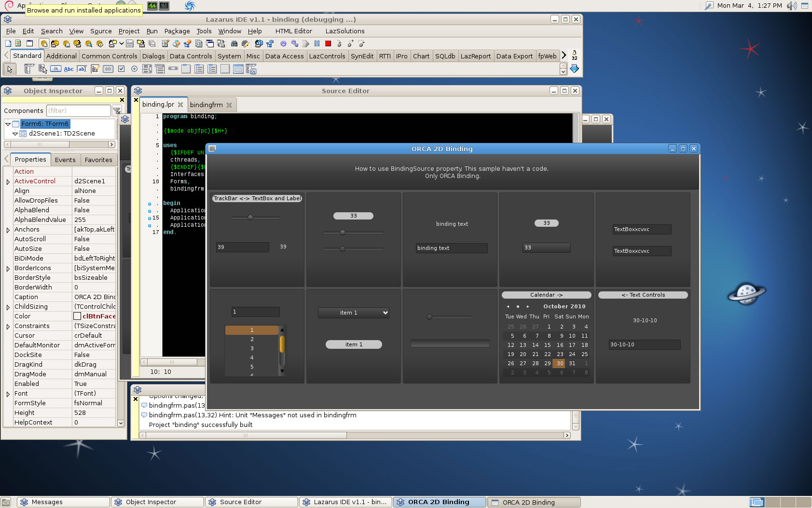Click the 'Calendar ->' header button
The height and width of the screenshot is (508, 812).
(x=546, y=295)
